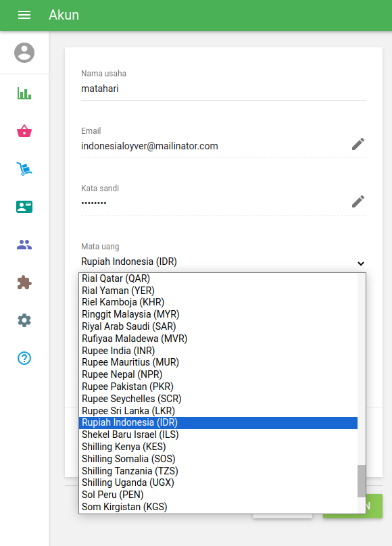Select the teal ID card contacts icon

tap(24, 207)
